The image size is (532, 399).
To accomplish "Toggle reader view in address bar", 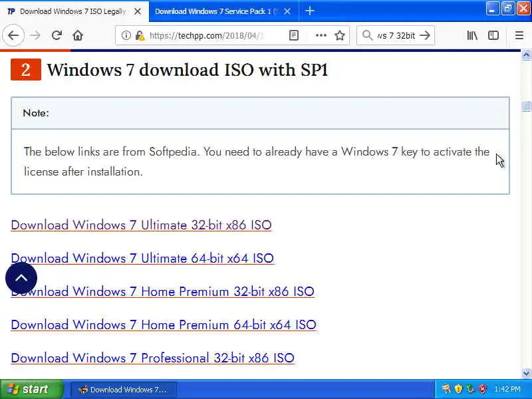I will point(294,35).
